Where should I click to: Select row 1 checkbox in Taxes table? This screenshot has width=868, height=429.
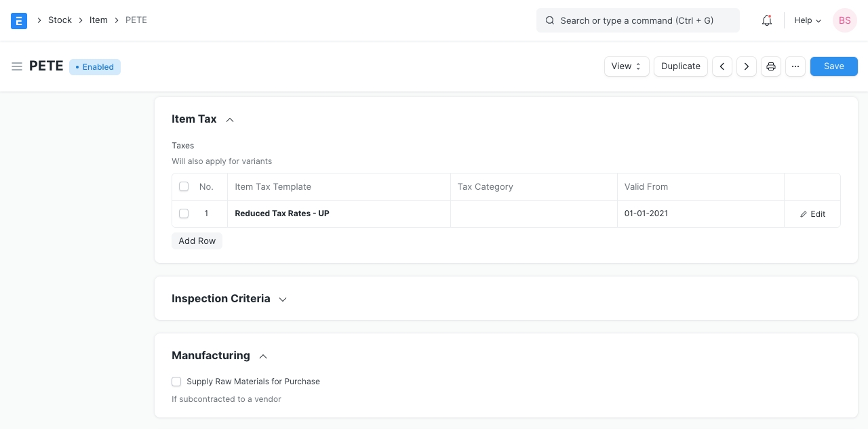pyautogui.click(x=184, y=213)
